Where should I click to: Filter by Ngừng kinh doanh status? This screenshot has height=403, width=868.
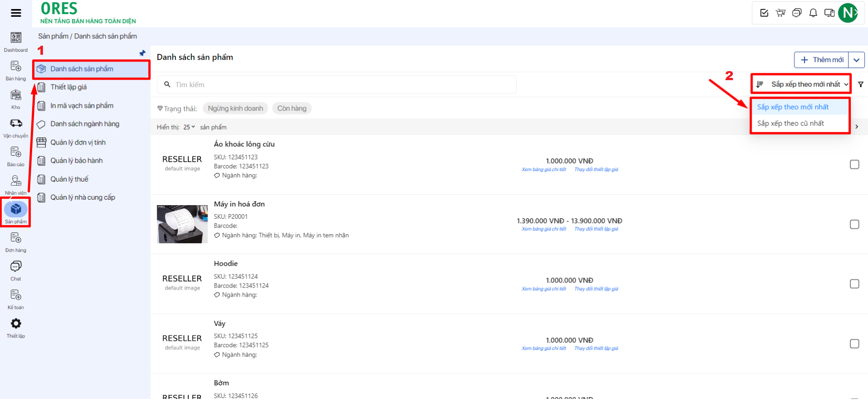235,108
